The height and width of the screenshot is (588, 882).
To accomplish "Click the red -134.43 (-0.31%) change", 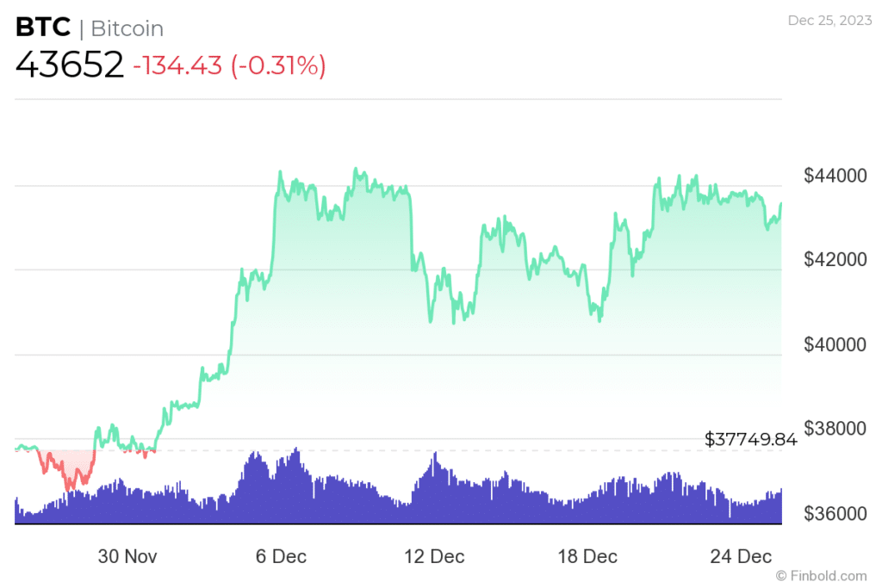I will pos(229,66).
